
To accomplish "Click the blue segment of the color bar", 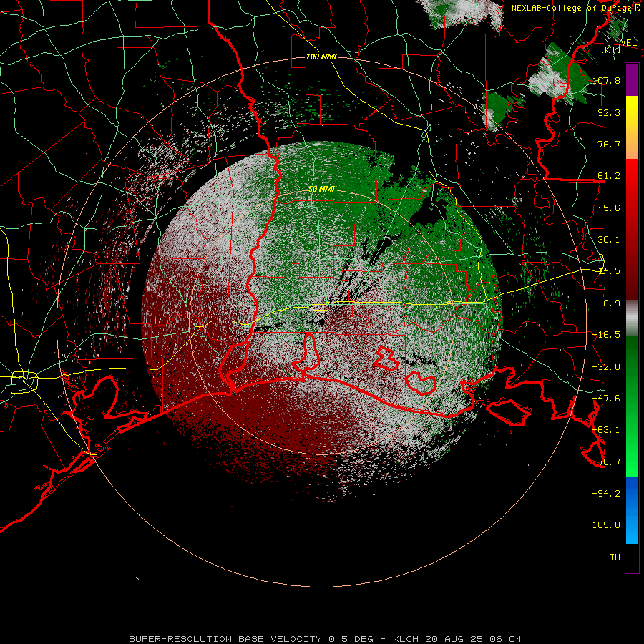I will 632,510.
